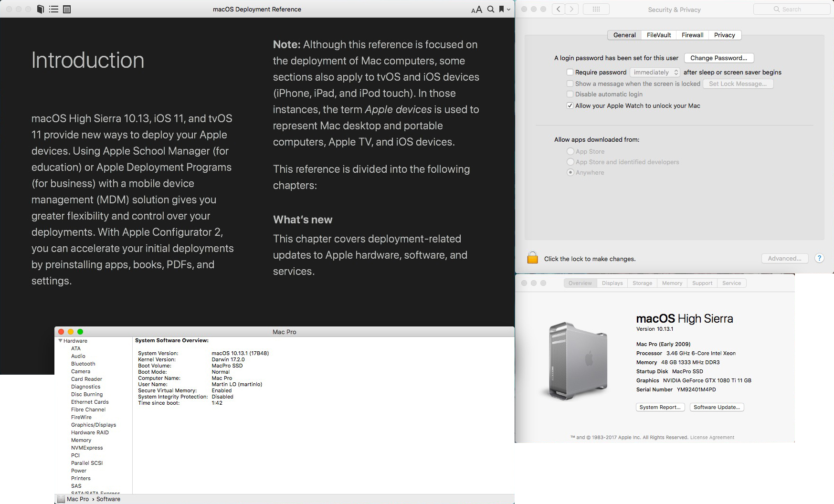Switch to the General tab
This screenshot has width=834, height=504.
624,35
